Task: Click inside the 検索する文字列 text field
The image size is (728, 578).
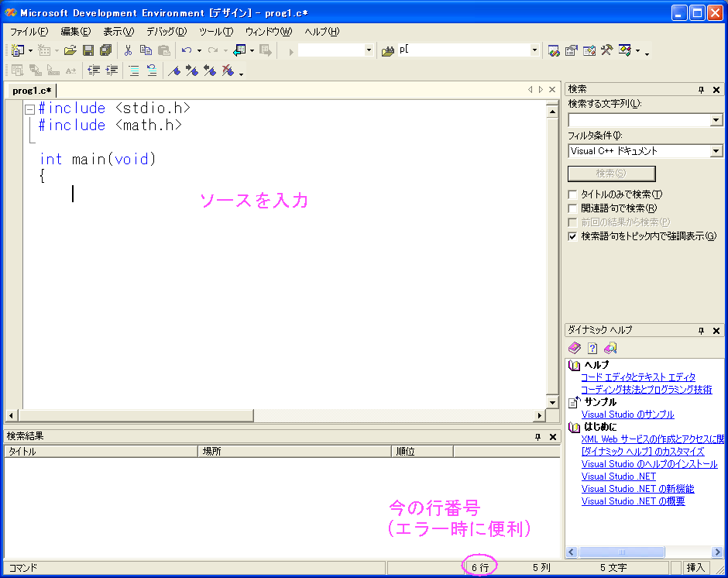Action: tap(639, 120)
